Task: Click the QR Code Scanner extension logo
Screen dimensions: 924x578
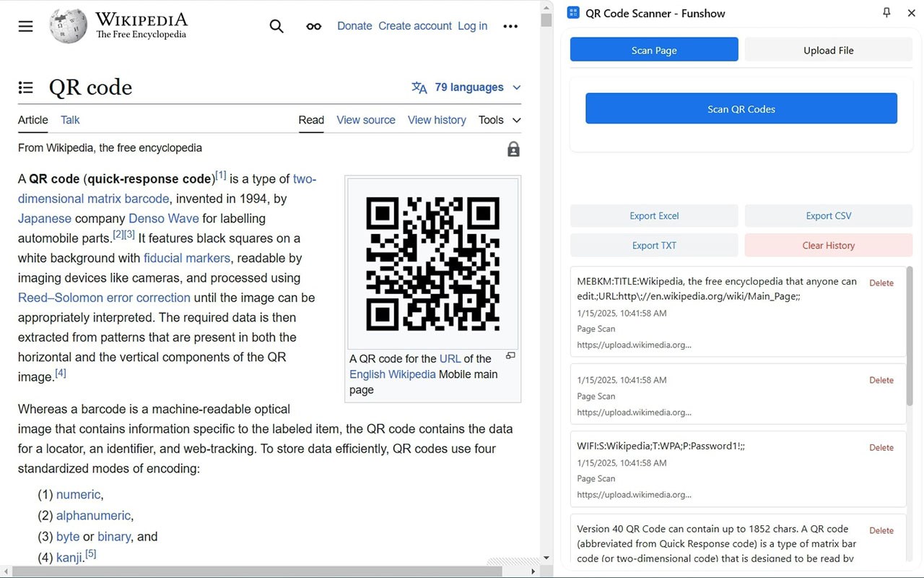Action: coord(573,13)
